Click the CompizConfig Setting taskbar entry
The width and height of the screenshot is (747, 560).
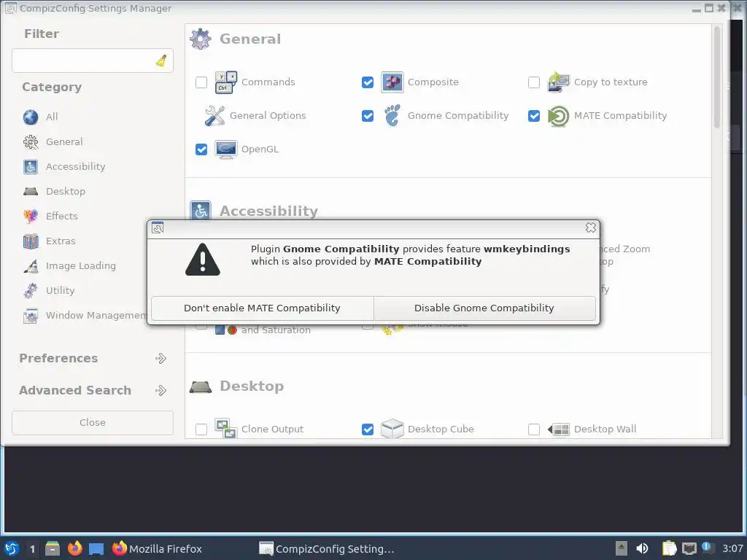pyautogui.click(x=327, y=548)
